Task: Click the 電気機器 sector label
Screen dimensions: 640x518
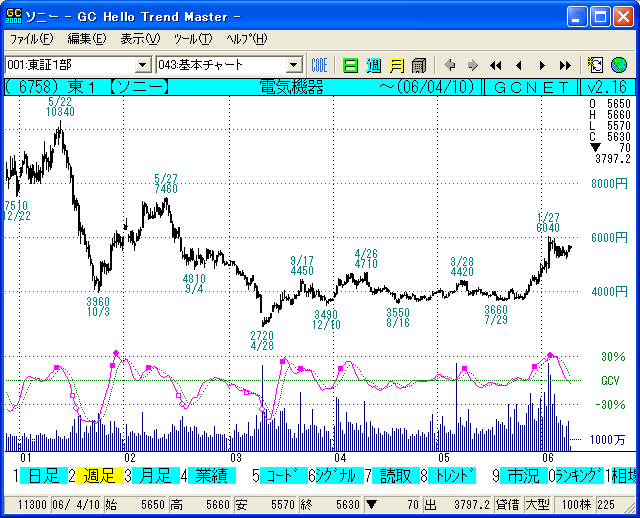Action: click(x=291, y=87)
